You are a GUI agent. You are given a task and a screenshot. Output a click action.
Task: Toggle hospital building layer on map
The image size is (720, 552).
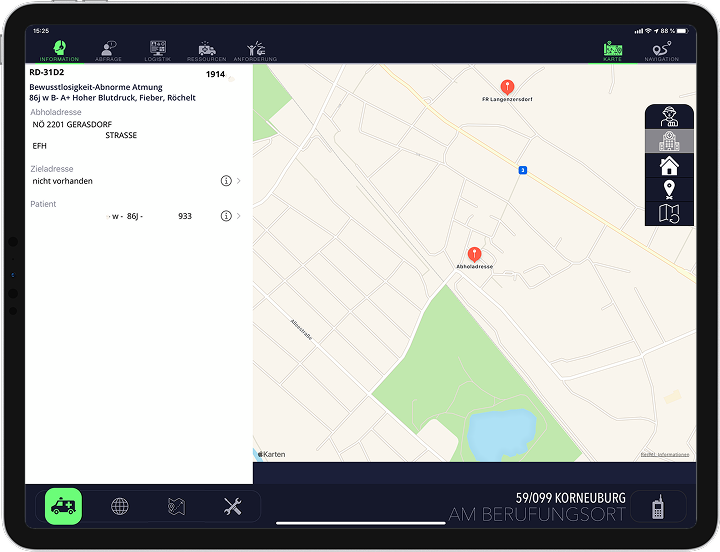[669, 141]
